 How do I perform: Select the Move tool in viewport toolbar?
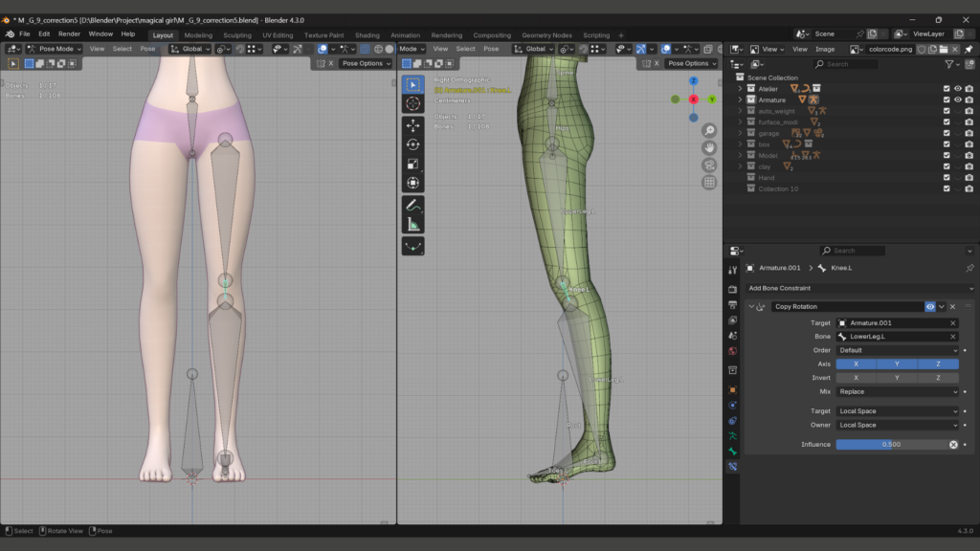point(412,125)
